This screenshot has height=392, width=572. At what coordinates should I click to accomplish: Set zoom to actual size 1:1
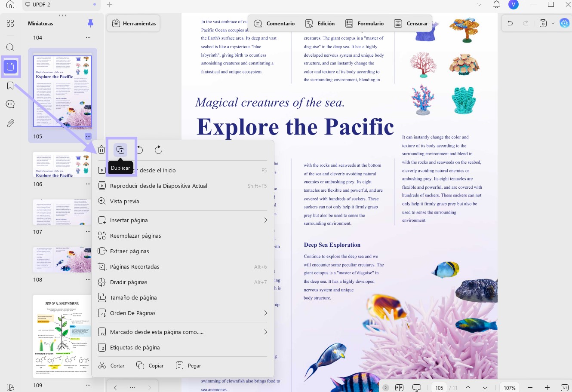pos(565,388)
